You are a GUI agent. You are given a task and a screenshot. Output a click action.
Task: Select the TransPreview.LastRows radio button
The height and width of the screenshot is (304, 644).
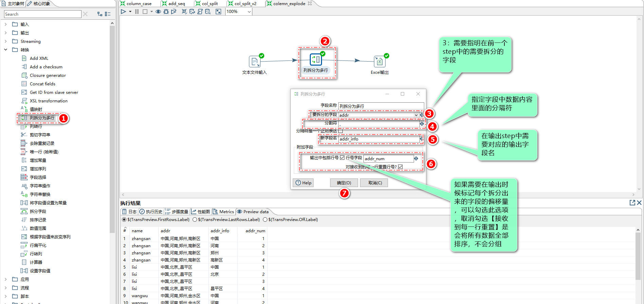click(195, 220)
